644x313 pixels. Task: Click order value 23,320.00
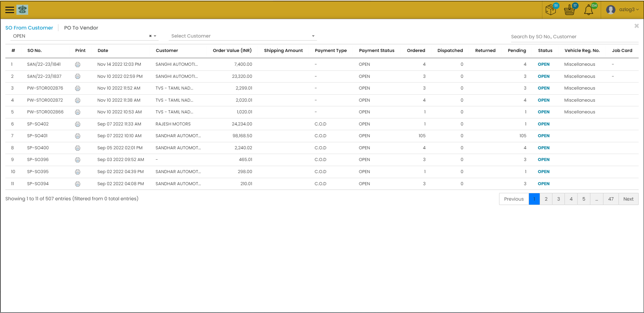click(x=242, y=76)
